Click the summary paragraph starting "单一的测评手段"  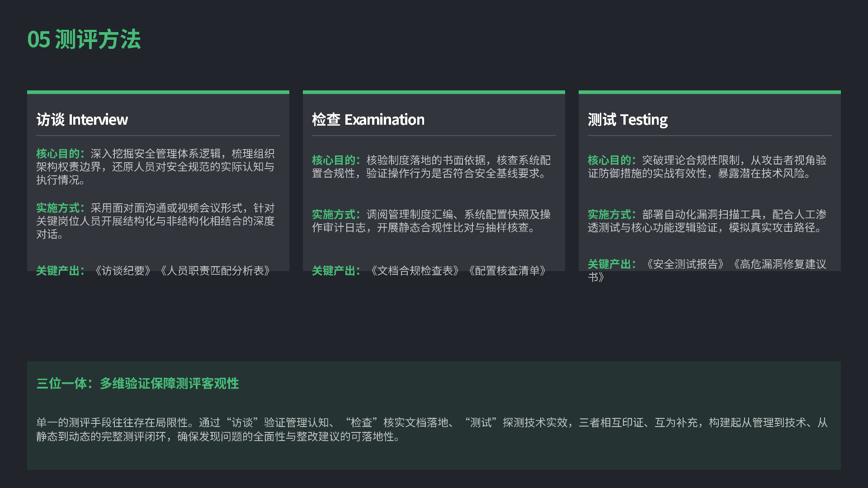432,430
